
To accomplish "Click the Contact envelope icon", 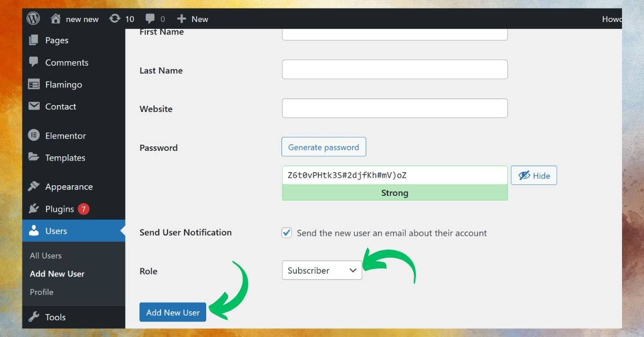I will (x=34, y=106).
